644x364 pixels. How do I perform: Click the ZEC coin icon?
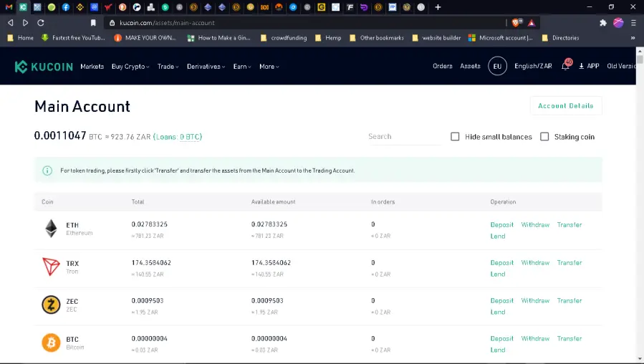pyautogui.click(x=51, y=305)
